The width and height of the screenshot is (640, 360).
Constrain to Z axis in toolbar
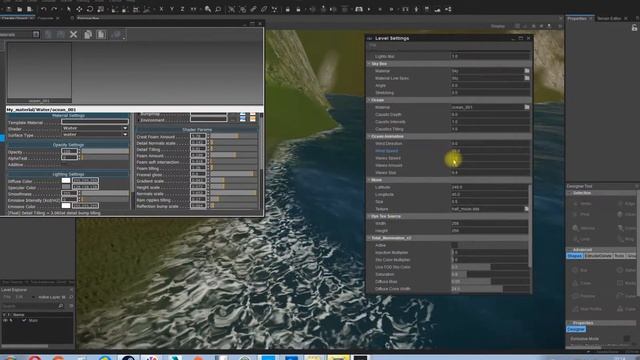(182, 9)
